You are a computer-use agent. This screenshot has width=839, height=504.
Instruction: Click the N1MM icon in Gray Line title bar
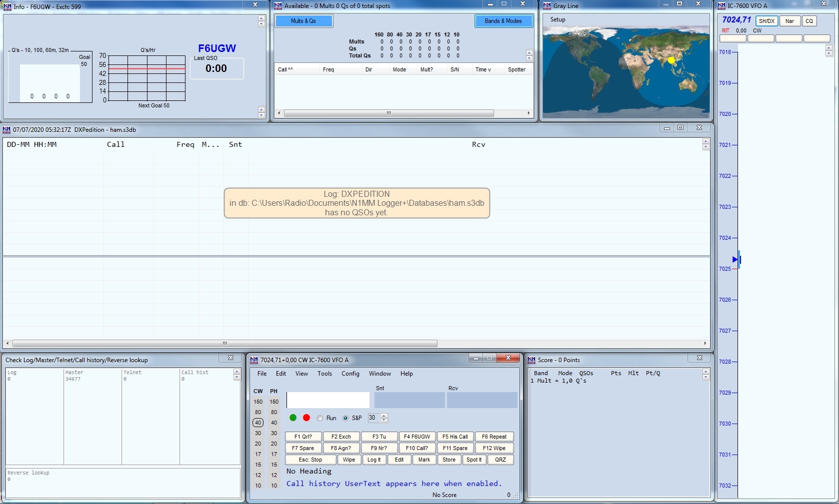[x=546, y=5]
